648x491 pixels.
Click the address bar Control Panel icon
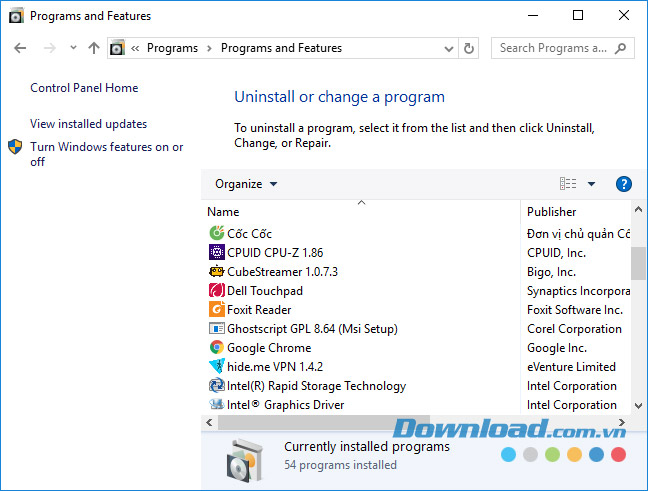coord(117,48)
